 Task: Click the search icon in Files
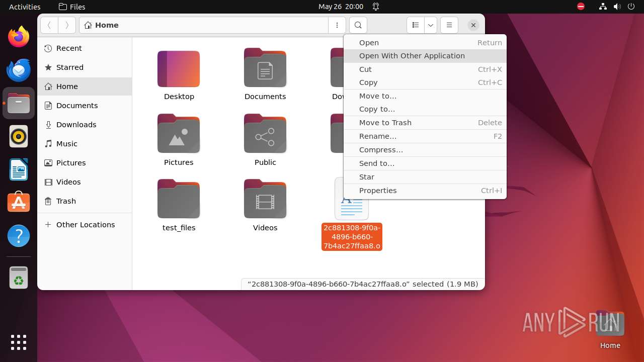click(358, 25)
